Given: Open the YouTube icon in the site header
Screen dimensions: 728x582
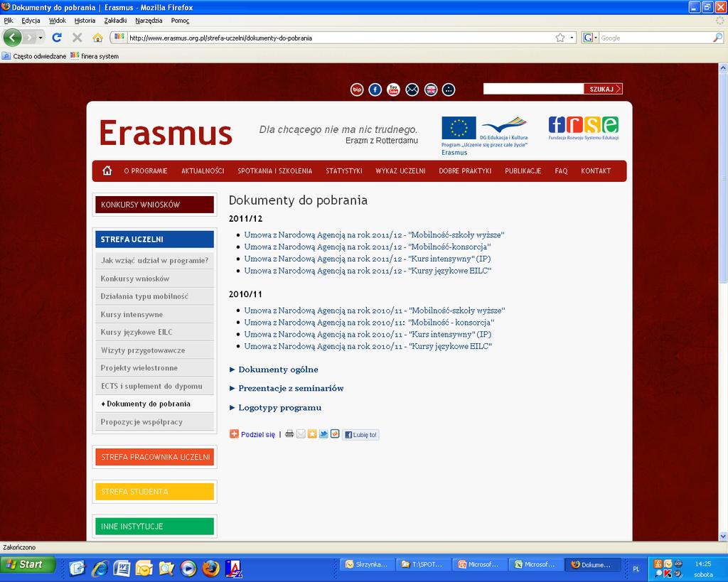Looking at the screenshot, I should coord(393,90).
